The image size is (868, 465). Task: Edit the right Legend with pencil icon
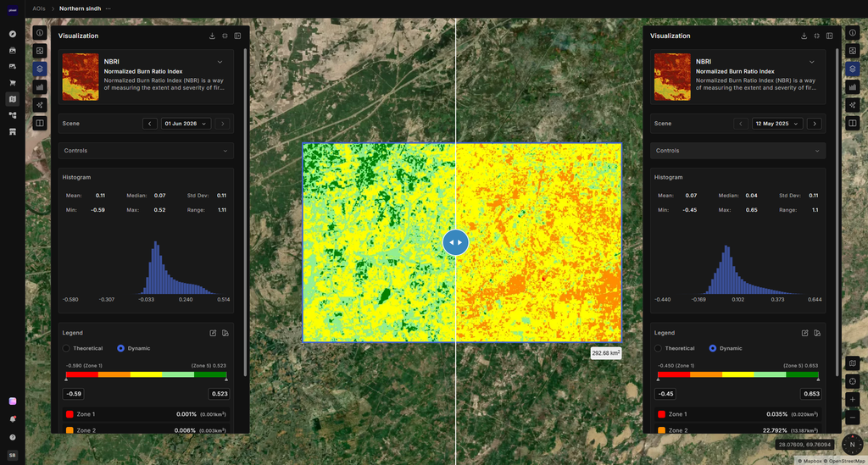coord(804,333)
